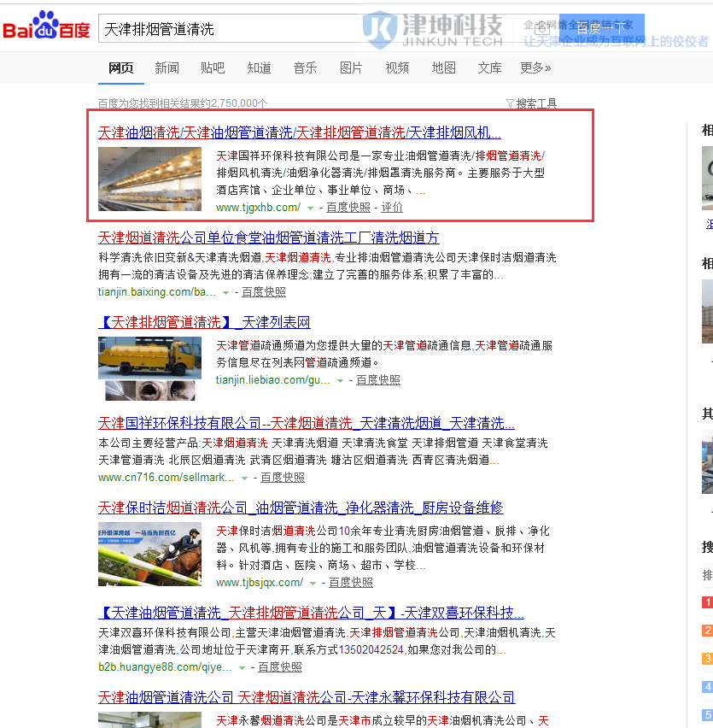This screenshot has width=713, height=728.
Task: Open the 贴吧 tab
Action: tap(213, 68)
